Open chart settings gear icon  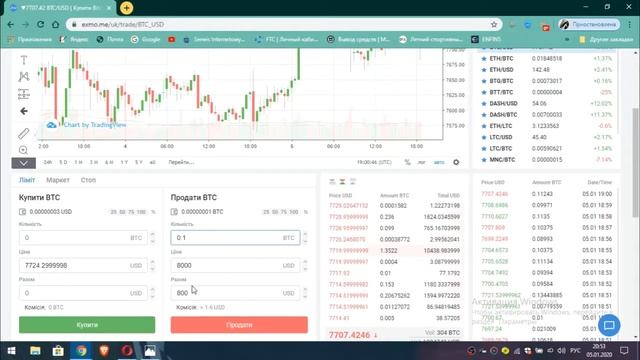(x=456, y=162)
